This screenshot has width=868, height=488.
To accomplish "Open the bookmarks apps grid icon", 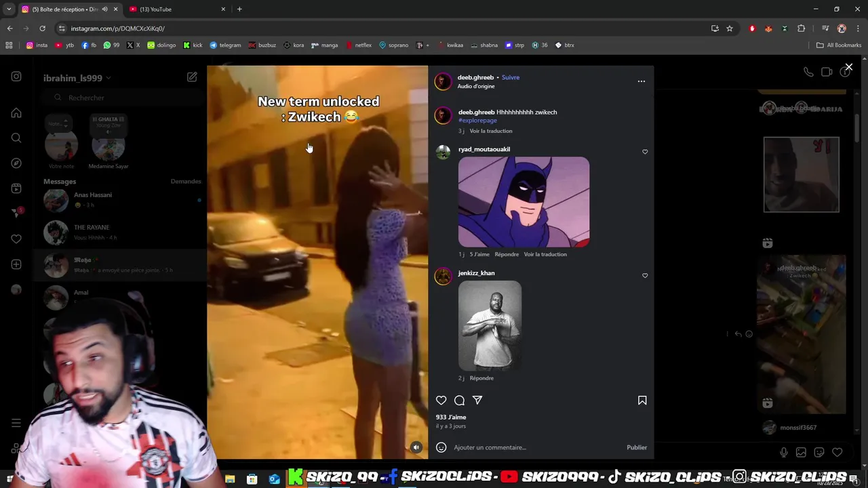I will point(9,45).
